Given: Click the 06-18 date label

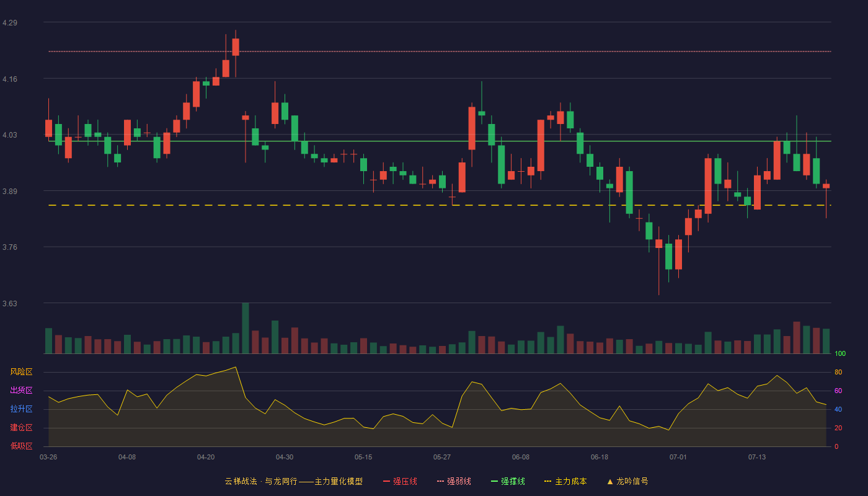Looking at the screenshot, I should (600, 457).
